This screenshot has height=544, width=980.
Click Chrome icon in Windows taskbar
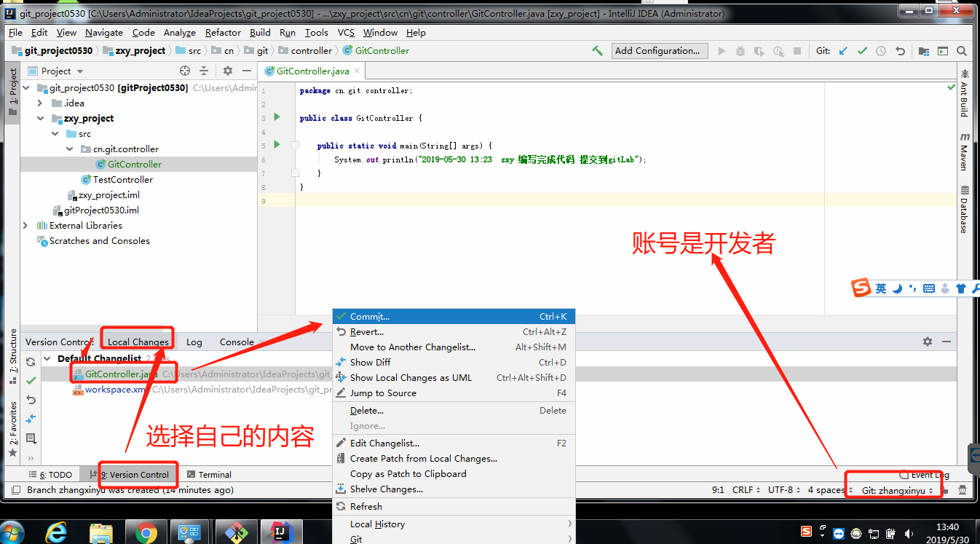146,533
